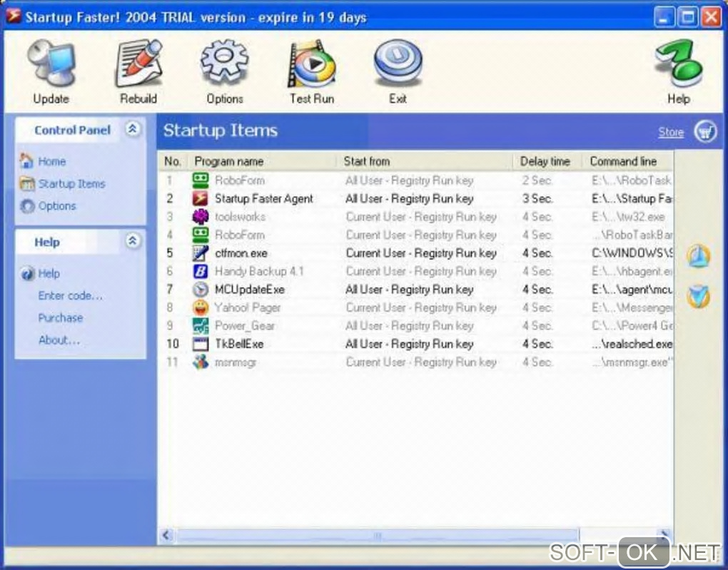Click the ctfmon.exe pen icon
728x570 pixels.
pos(200,253)
